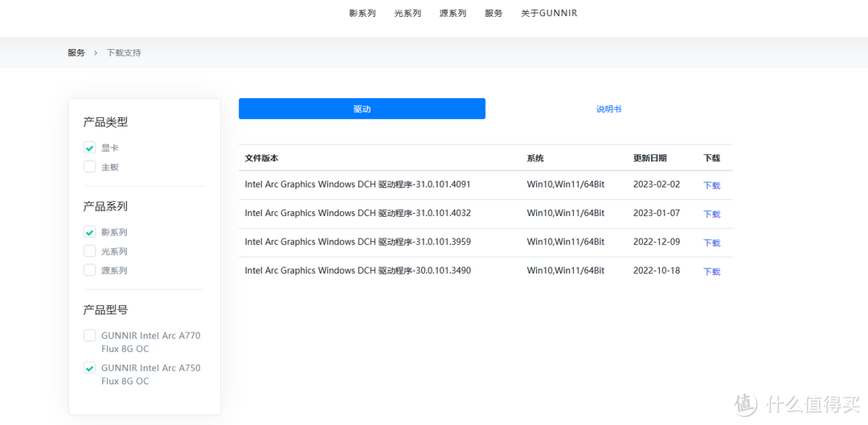868x425 pixels.
Task: Switch to the 说明书 tab
Action: [x=609, y=108]
